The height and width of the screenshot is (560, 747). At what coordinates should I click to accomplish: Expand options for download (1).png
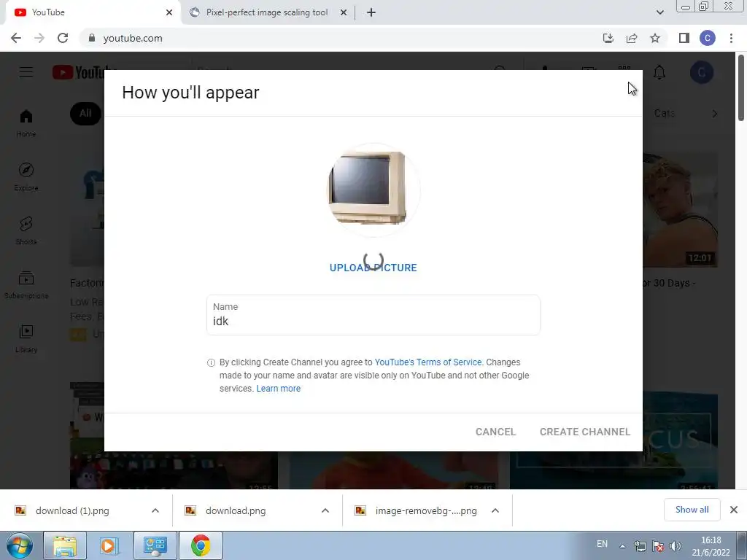point(155,510)
